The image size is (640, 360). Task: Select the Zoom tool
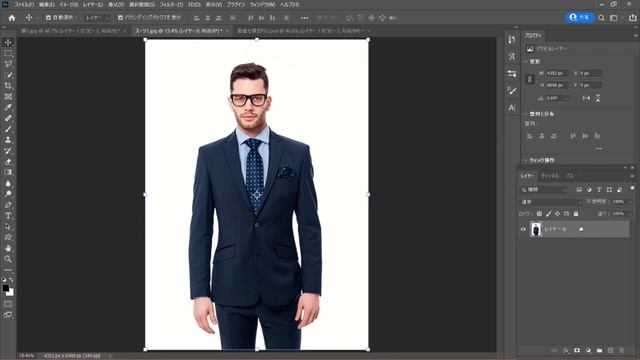pyautogui.click(x=8, y=259)
